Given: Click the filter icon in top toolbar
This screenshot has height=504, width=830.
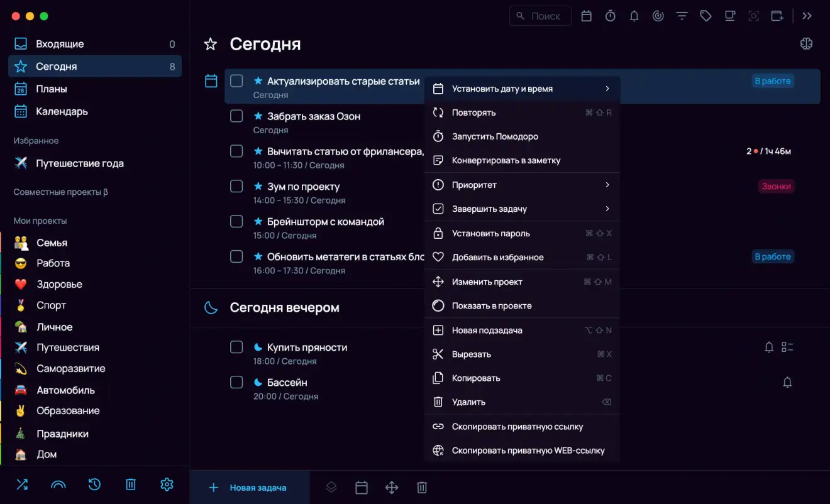Looking at the screenshot, I should (x=682, y=16).
